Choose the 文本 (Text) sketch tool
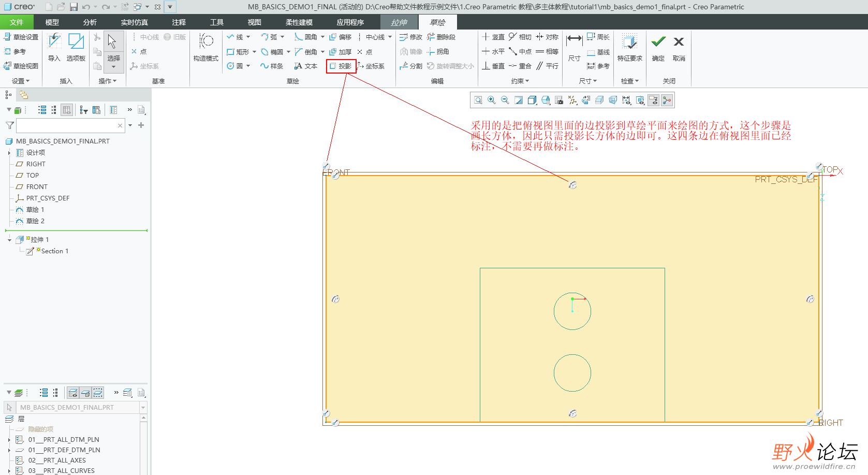 [306, 66]
